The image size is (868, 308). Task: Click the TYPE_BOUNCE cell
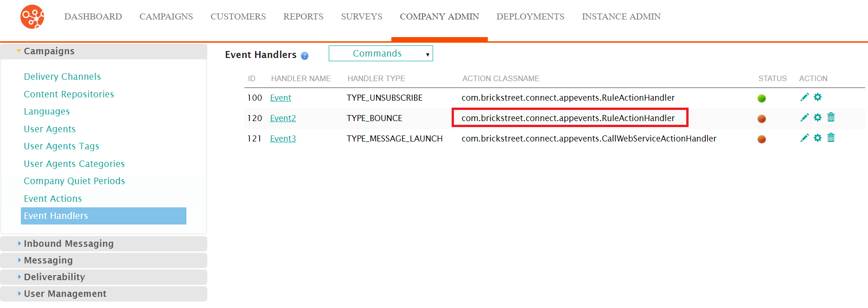[x=374, y=118]
